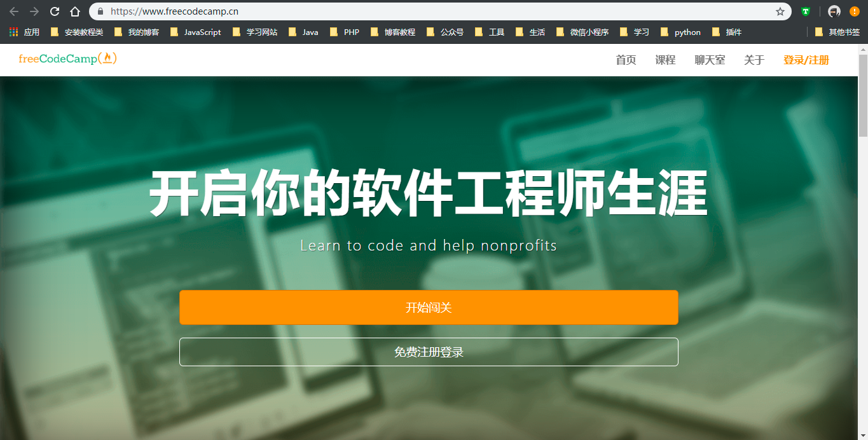Bookmark this page with the star icon
This screenshot has width=868, height=440.
[780, 11]
